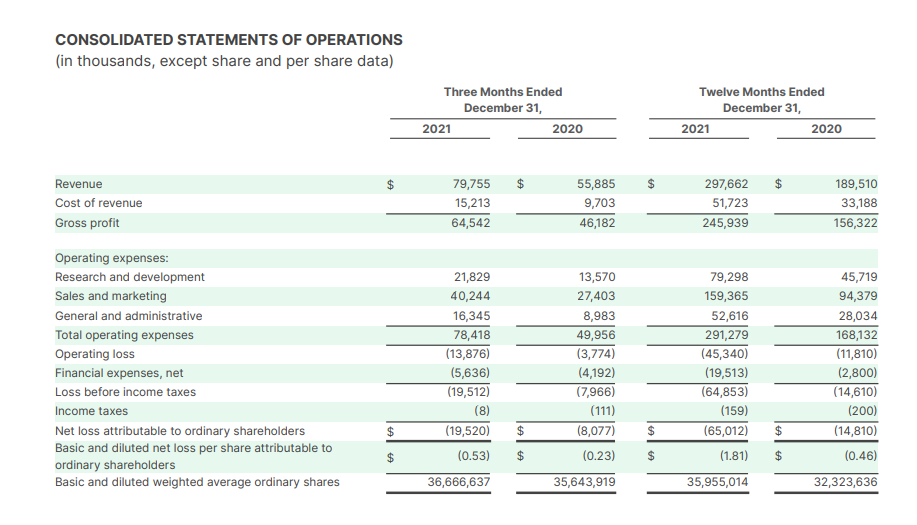Select gross profit value 46,182
Viewport: 917px width, 525px height.
click(x=597, y=223)
